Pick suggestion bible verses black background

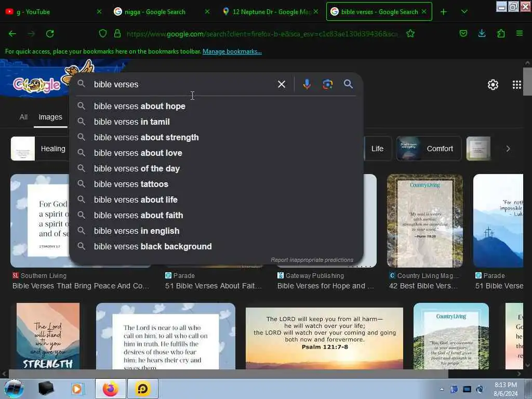point(216,247)
